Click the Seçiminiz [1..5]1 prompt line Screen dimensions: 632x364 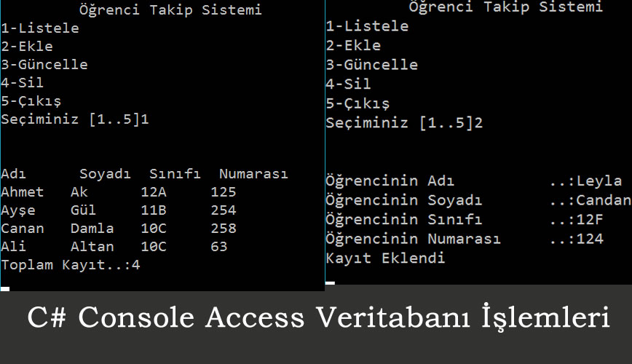(75, 119)
